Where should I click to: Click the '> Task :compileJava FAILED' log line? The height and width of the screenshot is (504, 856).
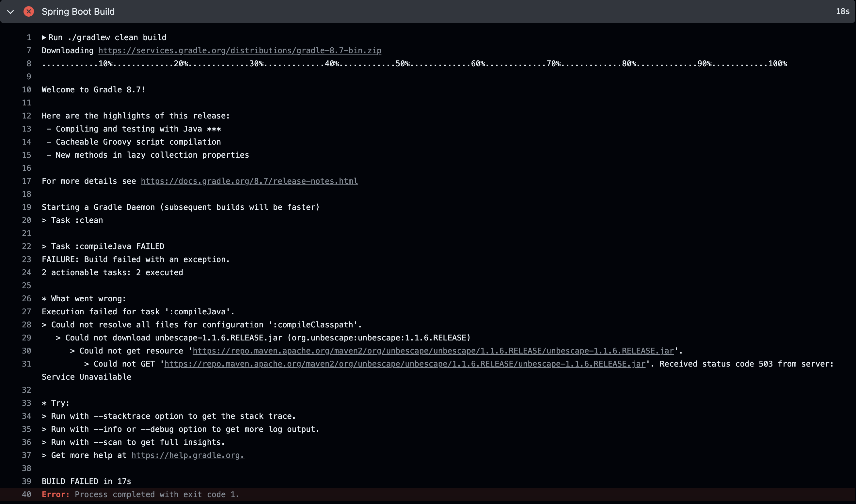click(x=103, y=246)
